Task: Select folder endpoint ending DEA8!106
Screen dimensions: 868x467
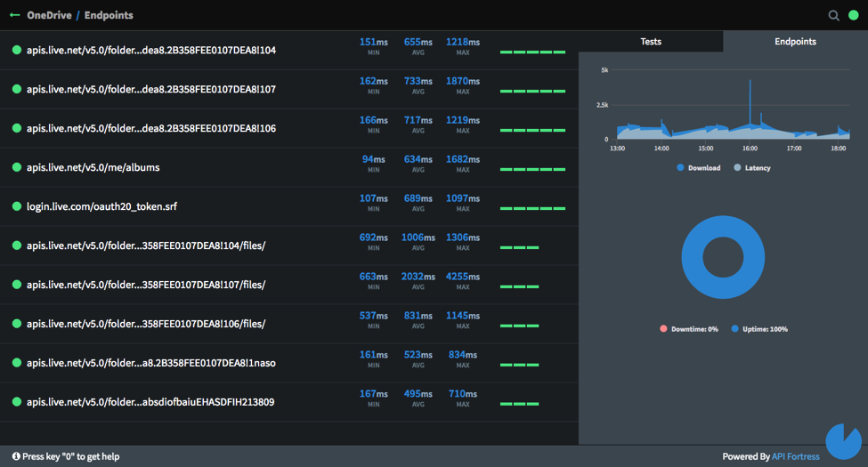Action: click(x=151, y=128)
